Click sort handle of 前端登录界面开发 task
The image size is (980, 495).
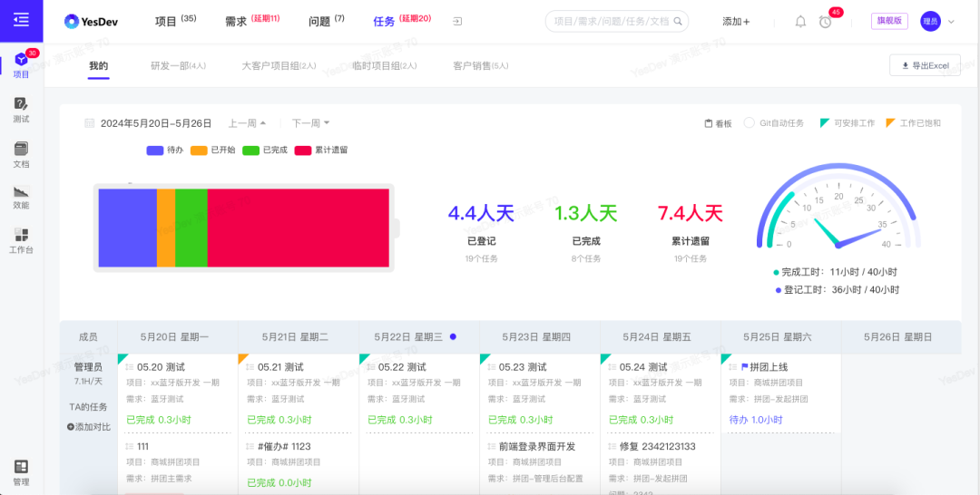(x=491, y=446)
